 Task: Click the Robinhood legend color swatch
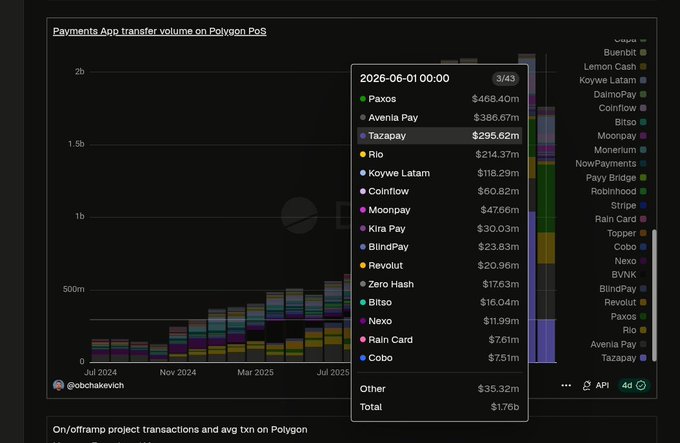(643, 192)
